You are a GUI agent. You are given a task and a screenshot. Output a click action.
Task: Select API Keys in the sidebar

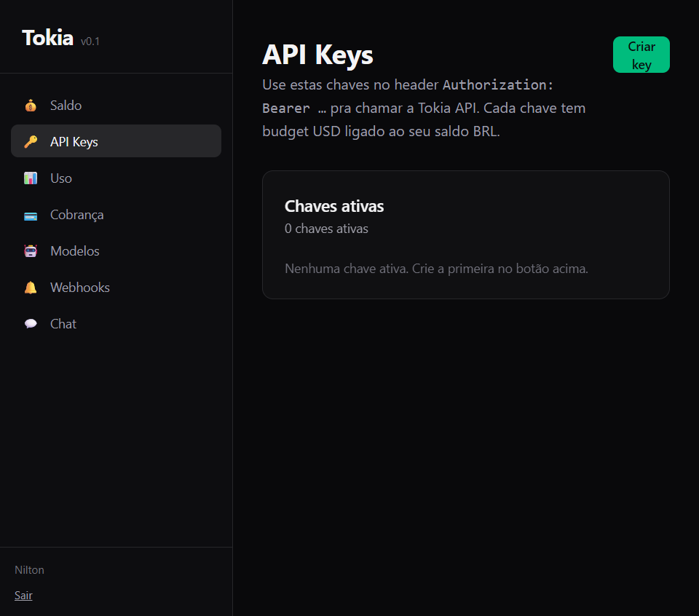[116, 141]
